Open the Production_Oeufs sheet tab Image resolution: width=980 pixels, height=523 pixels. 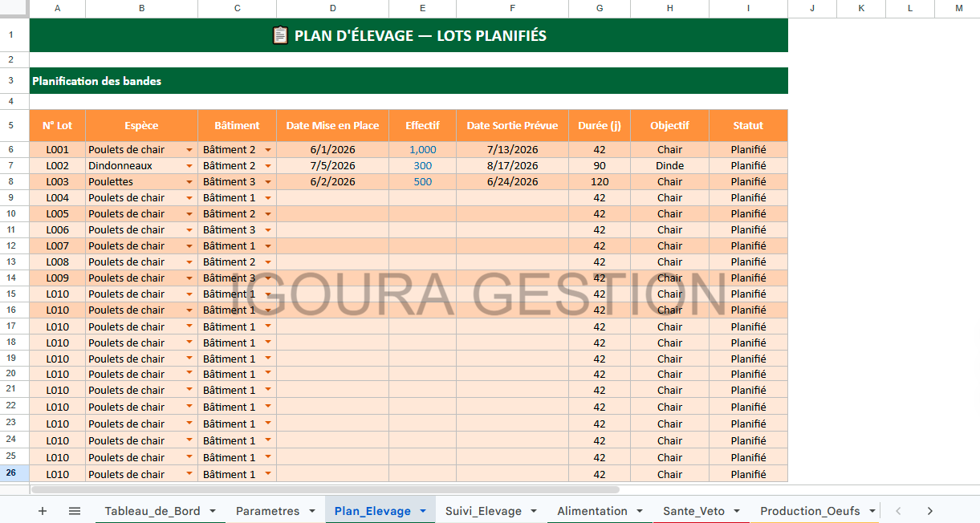pyautogui.click(x=816, y=511)
